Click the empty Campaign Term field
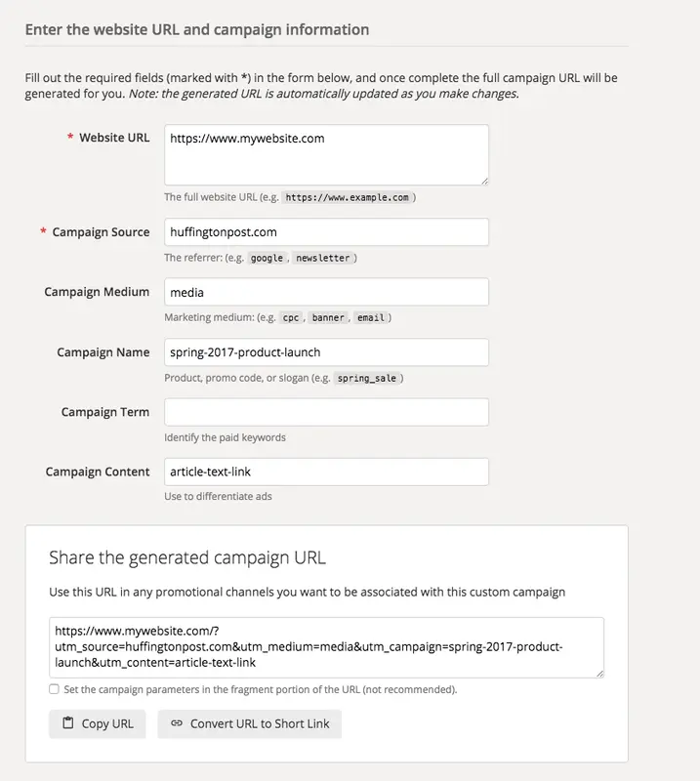 326,412
